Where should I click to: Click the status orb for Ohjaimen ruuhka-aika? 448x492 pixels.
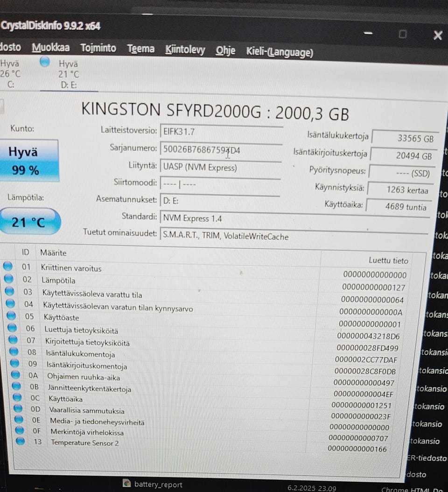[x=16, y=375]
